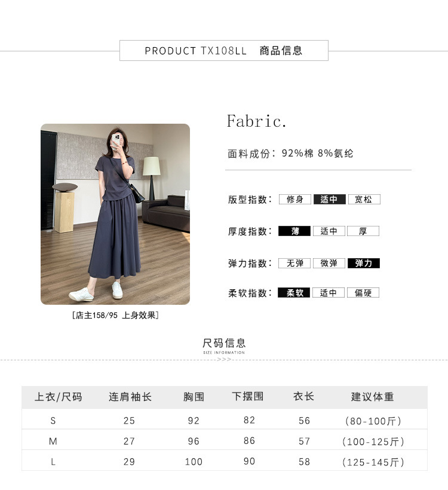Image resolution: width=448 pixels, height=490 pixels.
Task: Choose the 厚 thickness box
Action: click(x=363, y=231)
